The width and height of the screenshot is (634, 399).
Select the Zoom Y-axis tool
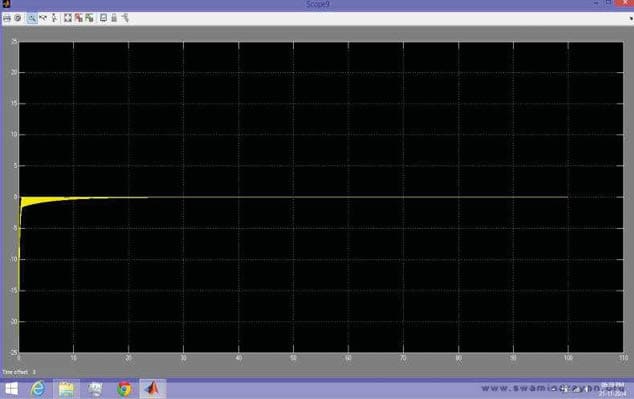[x=54, y=18]
